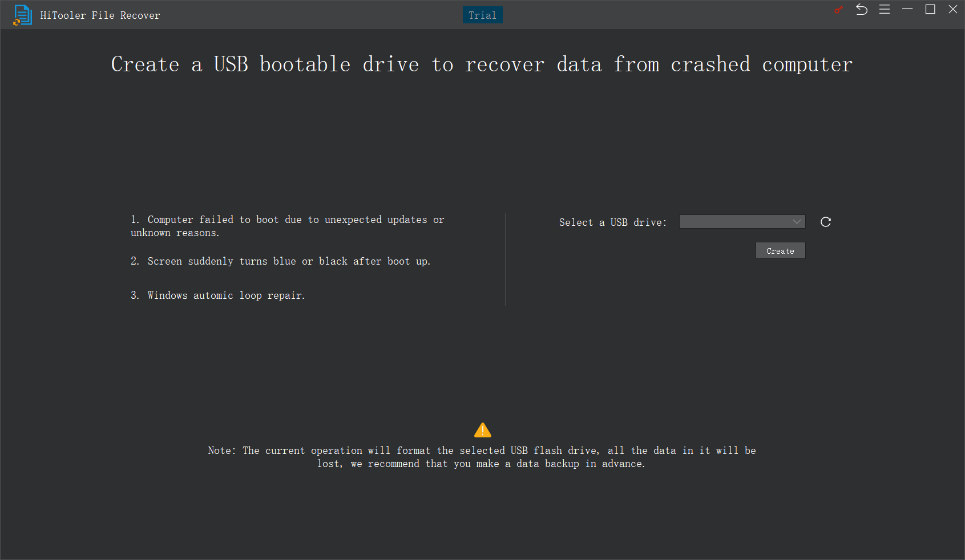This screenshot has width=965, height=560.
Task: Click the Trial badge
Action: coord(482,15)
